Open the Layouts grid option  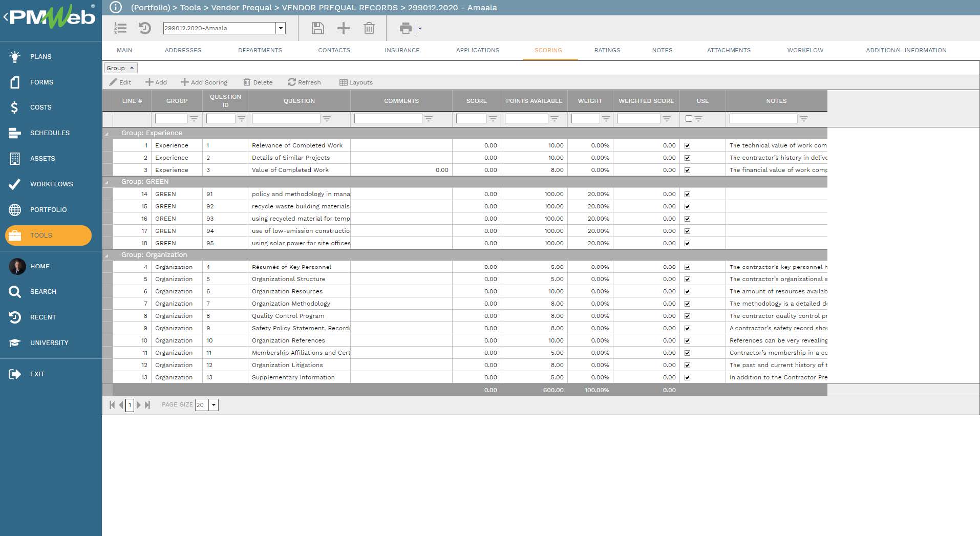(x=356, y=82)
